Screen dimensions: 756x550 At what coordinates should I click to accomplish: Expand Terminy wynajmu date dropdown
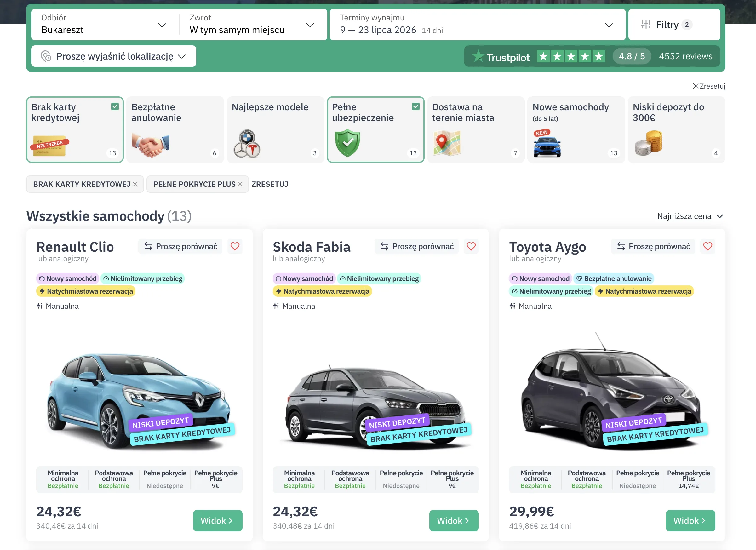tap(477, 25)
